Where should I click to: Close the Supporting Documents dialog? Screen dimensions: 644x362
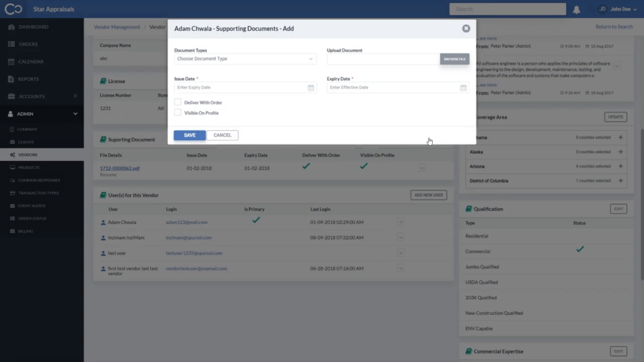pyautogui.click(x=466, y=28)
